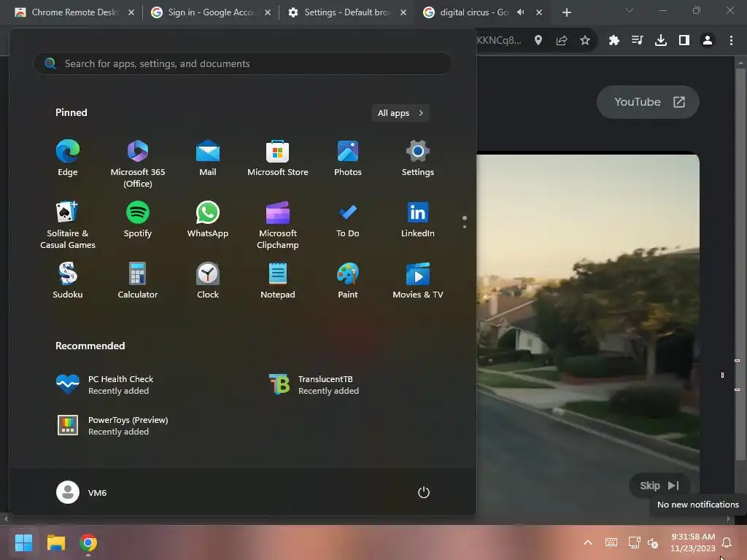Open Chrome Extensions puzzle menu
Screen dimensions: 747x560
click(x=614, y=41)
